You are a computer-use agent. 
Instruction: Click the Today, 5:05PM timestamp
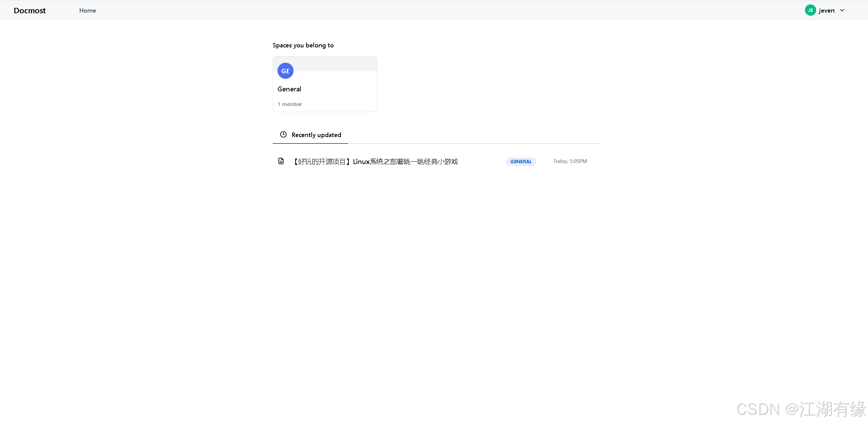[570, 161]
